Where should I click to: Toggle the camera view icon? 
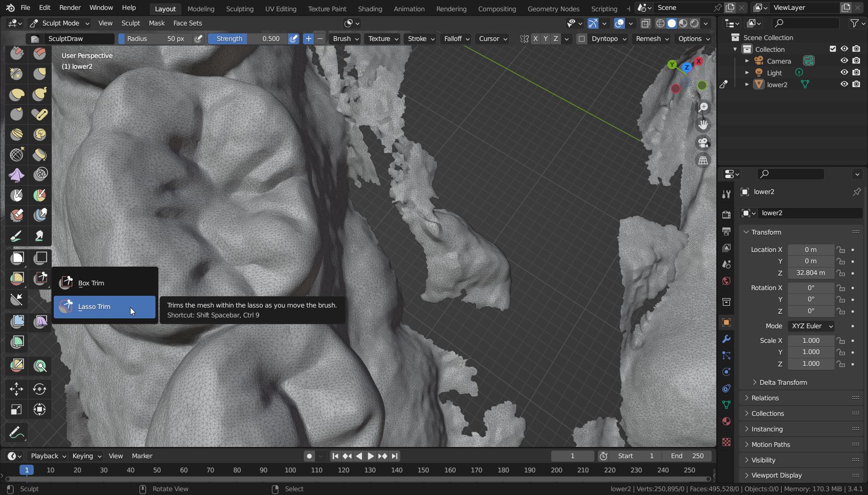[703, 143]
